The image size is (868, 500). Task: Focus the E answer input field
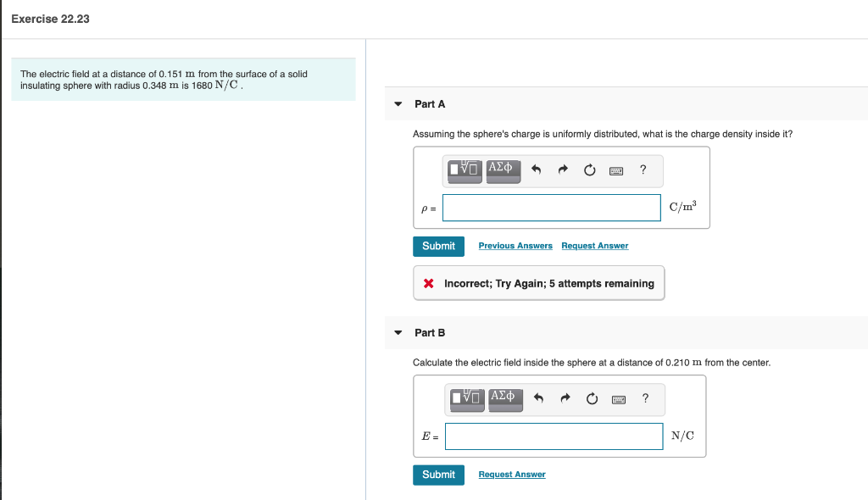[x=554, y=436]
